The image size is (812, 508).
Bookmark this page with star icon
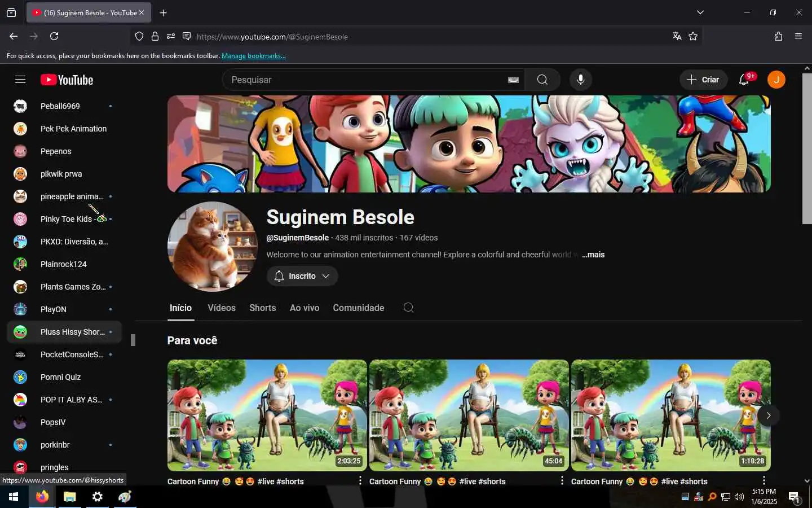(693, 36)
